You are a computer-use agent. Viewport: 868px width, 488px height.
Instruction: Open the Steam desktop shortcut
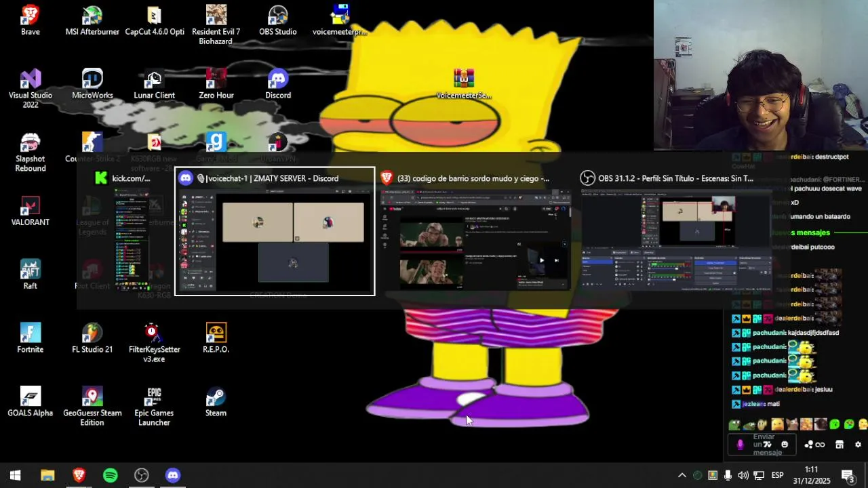coord(216,402)
